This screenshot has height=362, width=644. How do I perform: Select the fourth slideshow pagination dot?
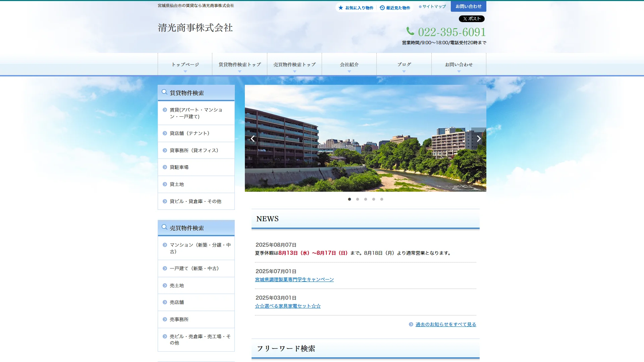(374, 199)
